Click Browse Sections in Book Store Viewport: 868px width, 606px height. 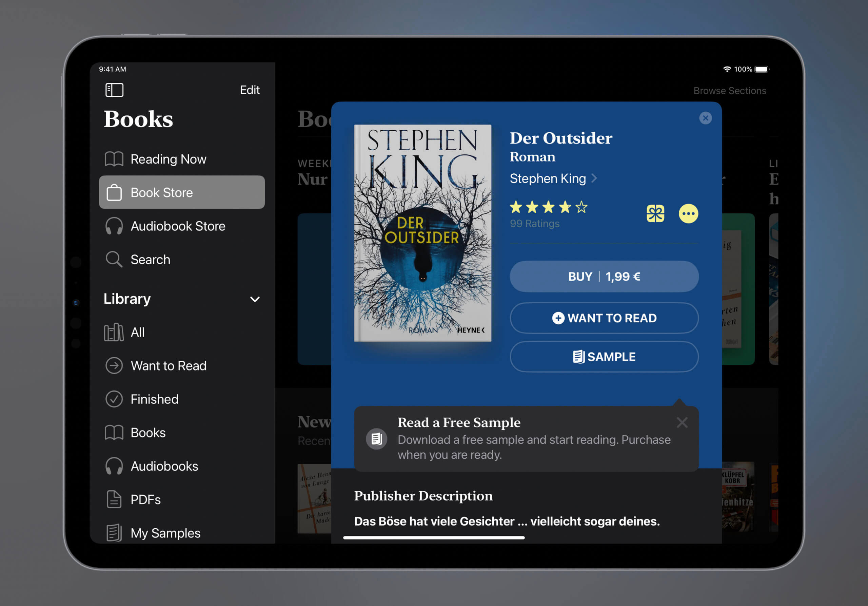pos(730,91)
